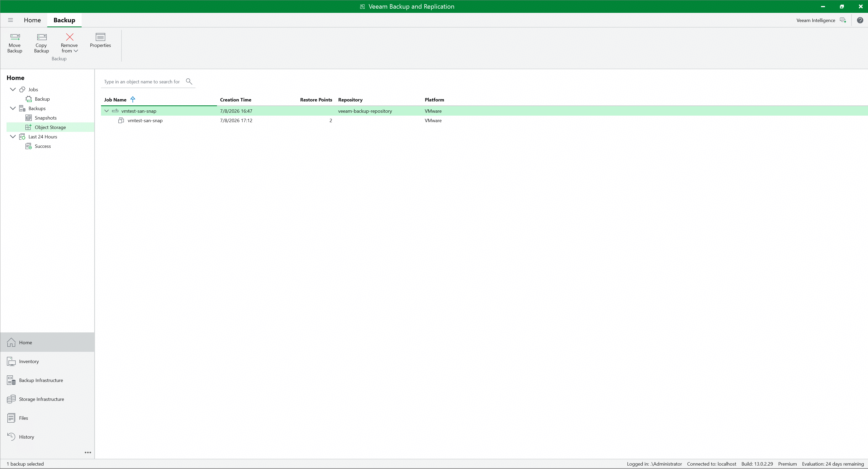Click the search magnifier icon

[189, 82]
